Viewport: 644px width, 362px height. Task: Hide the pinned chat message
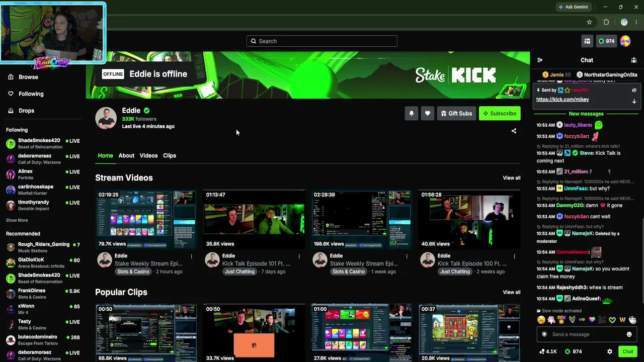[634, 90]
